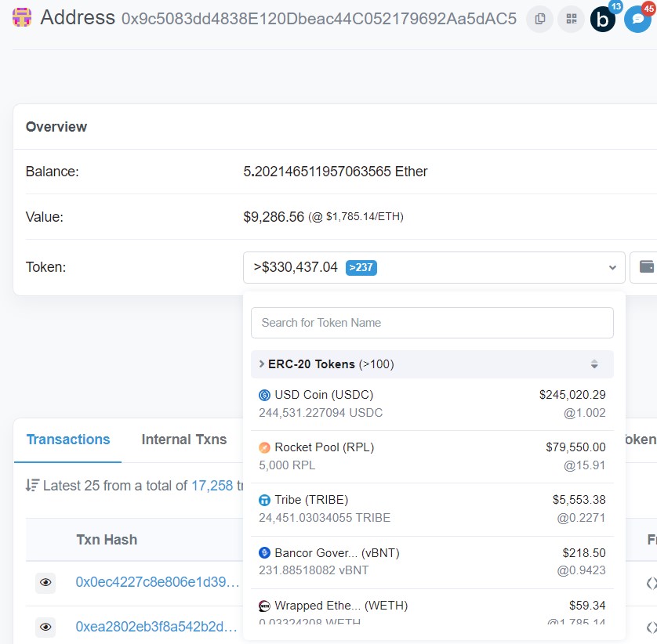This screenshot has width=657, height=644.
Task: Switch to the Internal Txns tab
Action: pyautogui.click(x=183, y=440)
